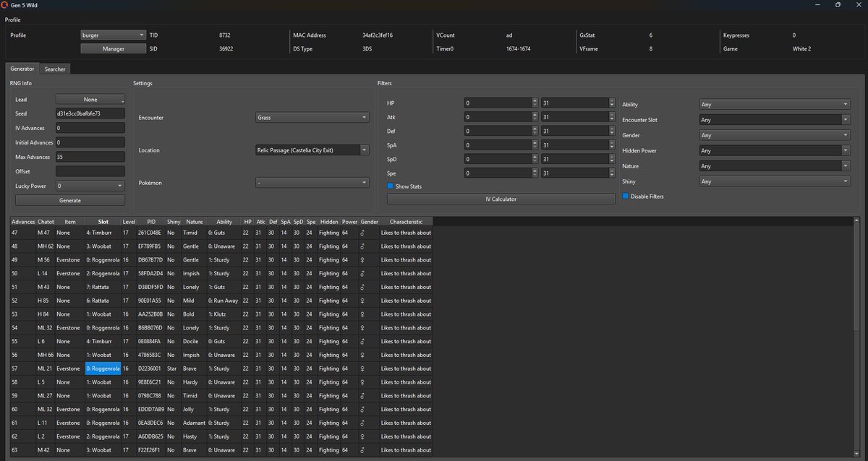This screenshot has height=461, width=868.
Task: Click the '0: Run Away' ability cell
Action: (224, 301)
